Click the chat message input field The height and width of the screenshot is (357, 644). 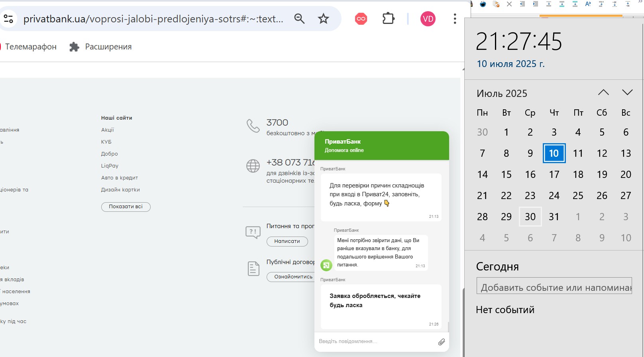pos(376,341)
